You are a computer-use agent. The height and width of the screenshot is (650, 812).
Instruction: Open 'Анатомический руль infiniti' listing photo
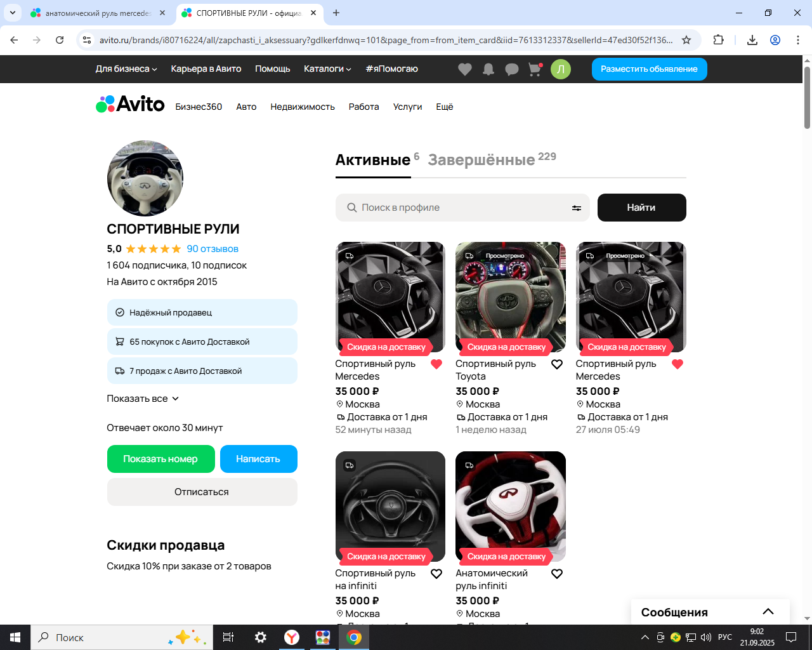[x=511, y=507]
